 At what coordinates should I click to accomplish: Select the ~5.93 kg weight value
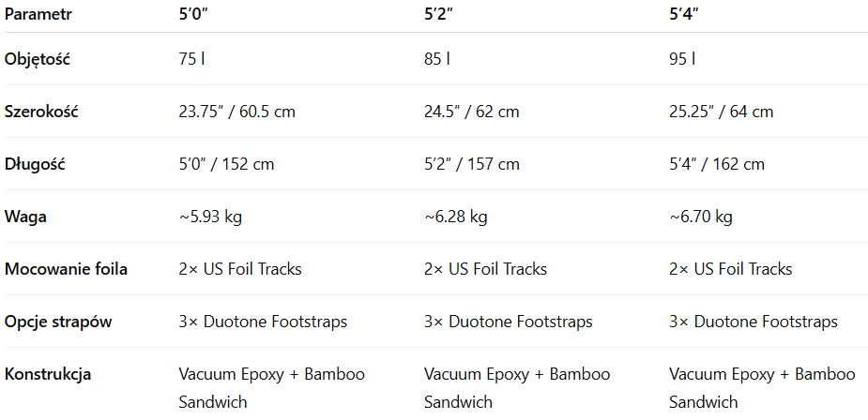pos(210,217)
